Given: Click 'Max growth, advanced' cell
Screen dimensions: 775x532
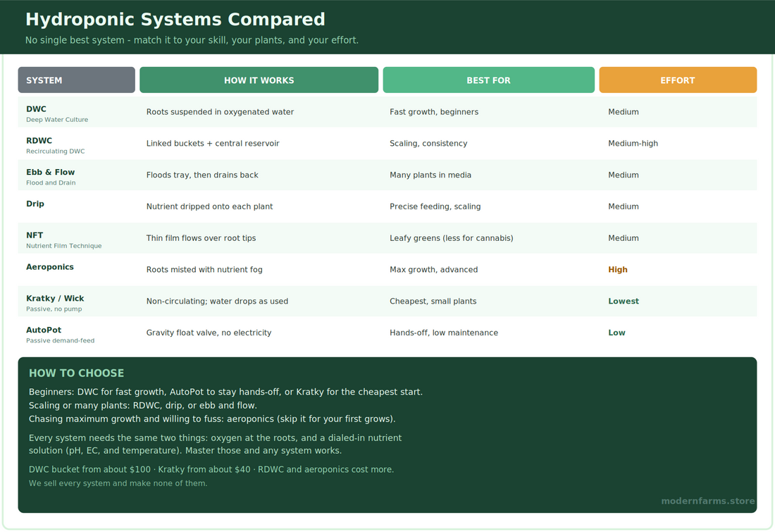Looking at the screenshot, I should point(433,270).
